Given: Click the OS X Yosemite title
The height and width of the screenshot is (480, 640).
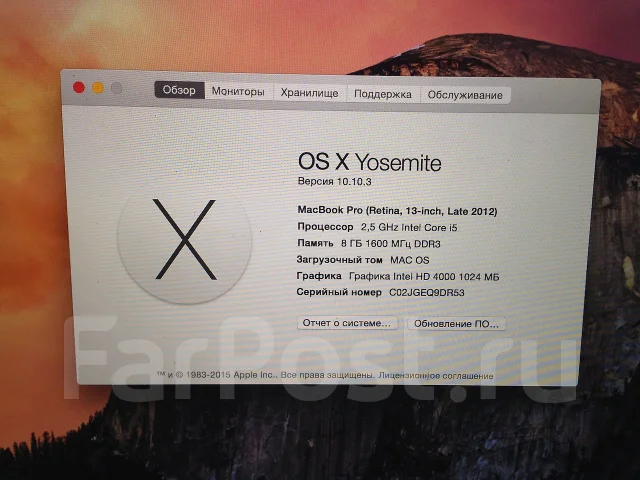Looking at the screenshot, I should click(x=370, y=162).
